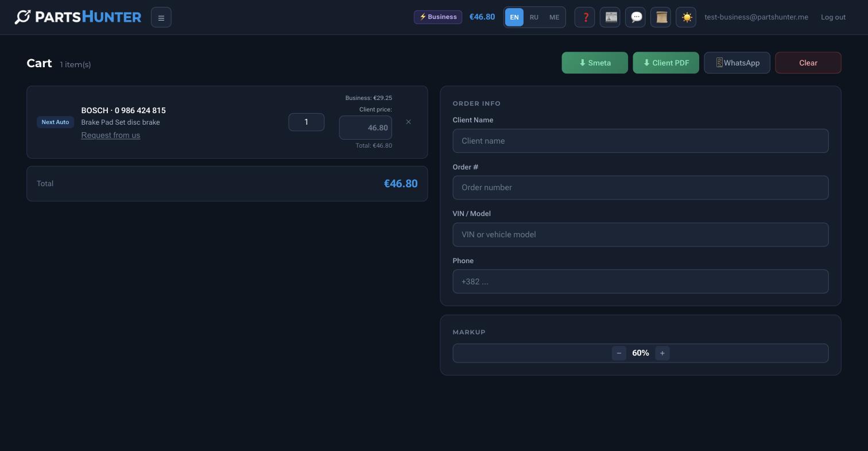This screenshot has height=451, width=868.
Task: Switch language to RU
Action: coord(534,17)
